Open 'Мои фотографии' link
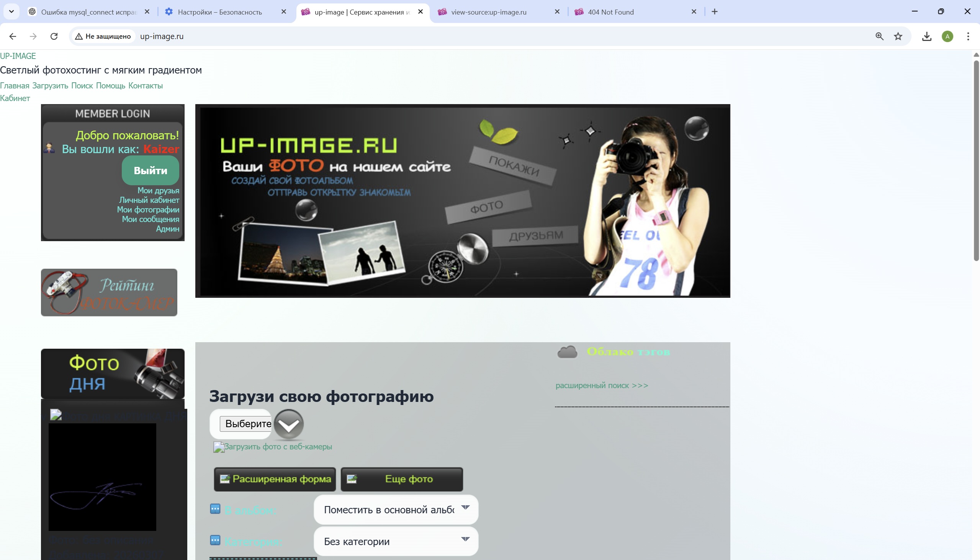Screen dimensions: 980x560 (148, 210)
